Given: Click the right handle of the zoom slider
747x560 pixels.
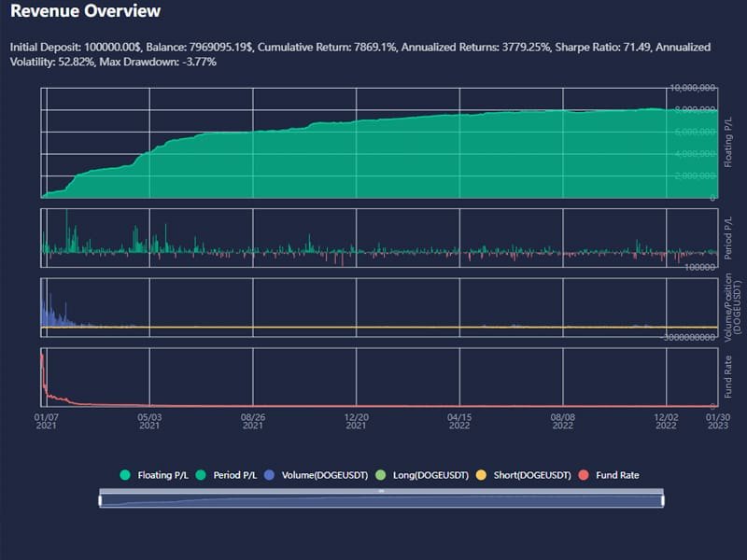Looking at the screenshot, I should [x=662, y=500].
